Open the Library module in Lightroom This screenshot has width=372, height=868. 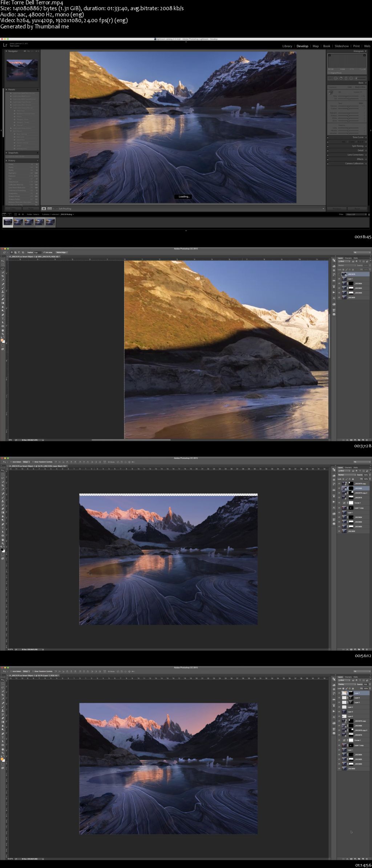click(x=287, y=46)
